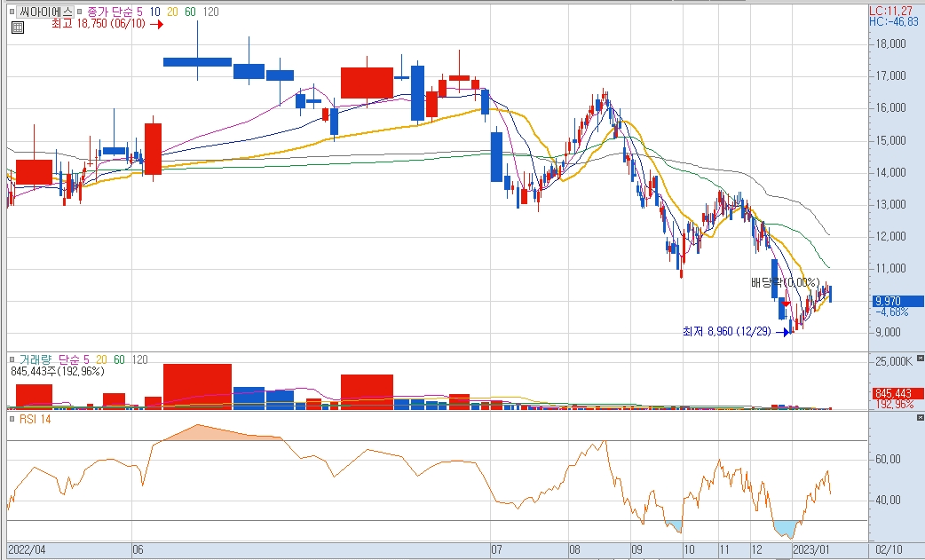Click the 08 month marker on the time axis

point(574,550)
